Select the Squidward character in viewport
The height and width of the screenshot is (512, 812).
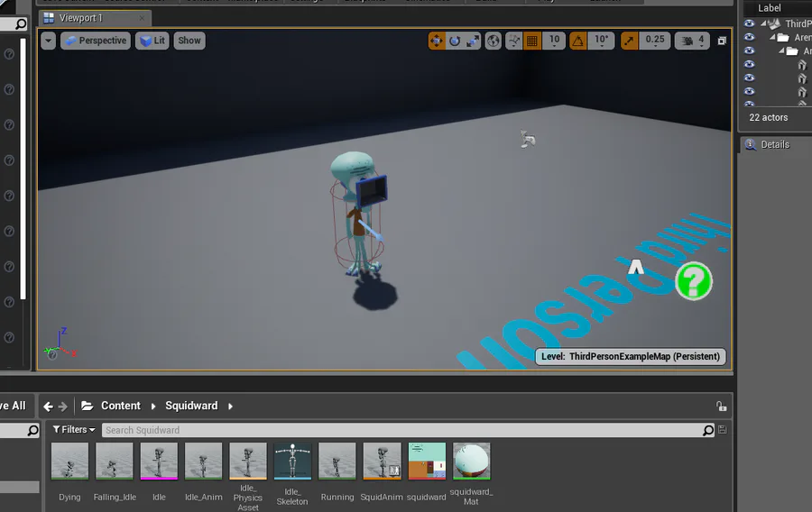(x=358, y=212)
